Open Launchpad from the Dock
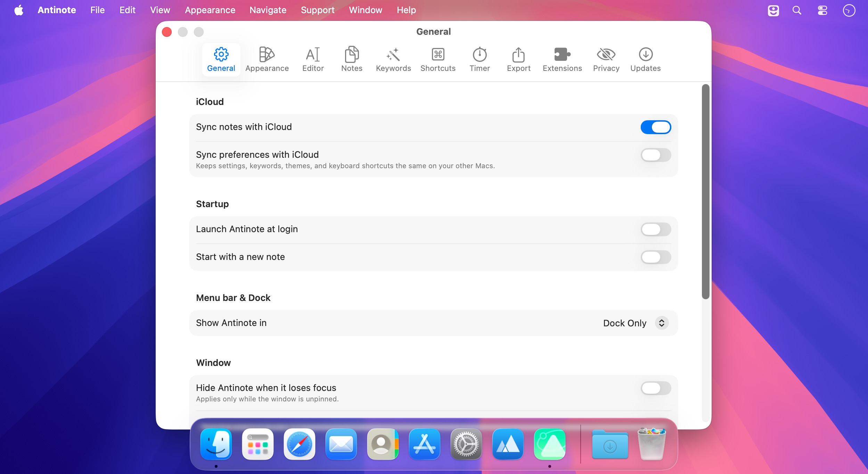Image resolution: width=868 pixels, height=474 pixels. tap(258, 444)
